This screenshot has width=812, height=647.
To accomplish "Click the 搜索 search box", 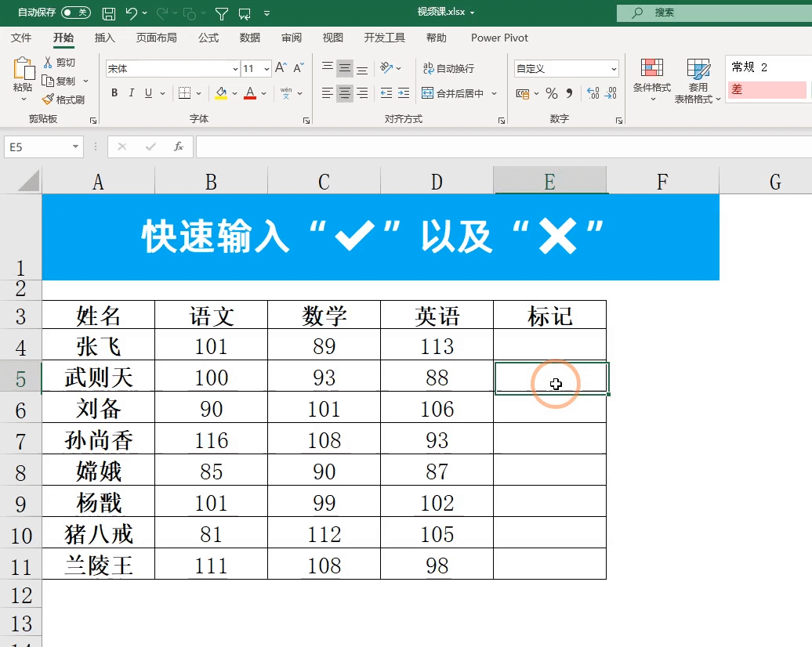I will [x=714, y=13].
